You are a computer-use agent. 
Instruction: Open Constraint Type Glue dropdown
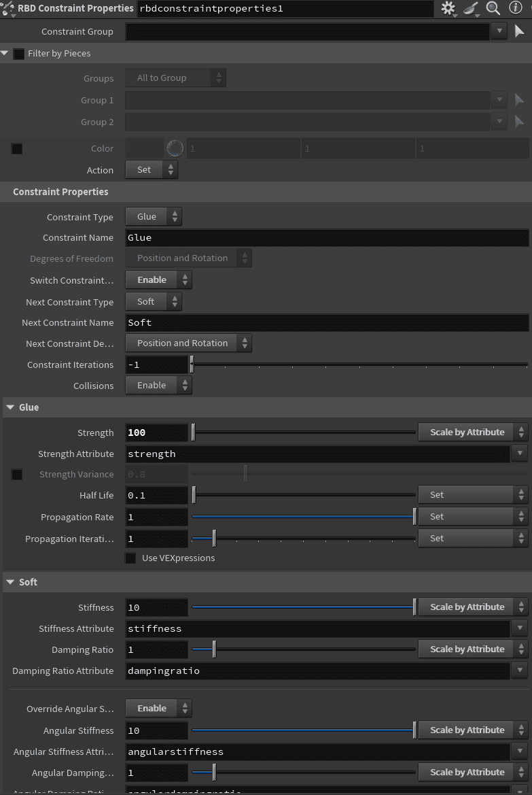point(154,216)
